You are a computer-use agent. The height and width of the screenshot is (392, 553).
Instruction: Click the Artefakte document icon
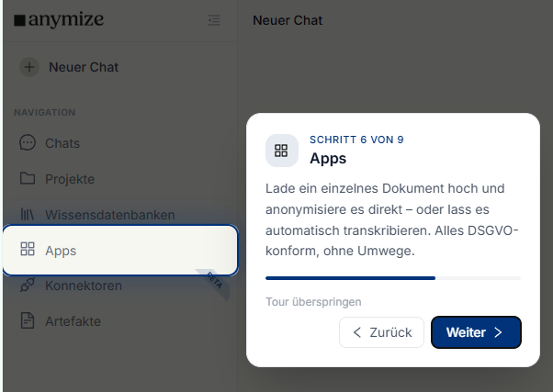coord(28,320)
